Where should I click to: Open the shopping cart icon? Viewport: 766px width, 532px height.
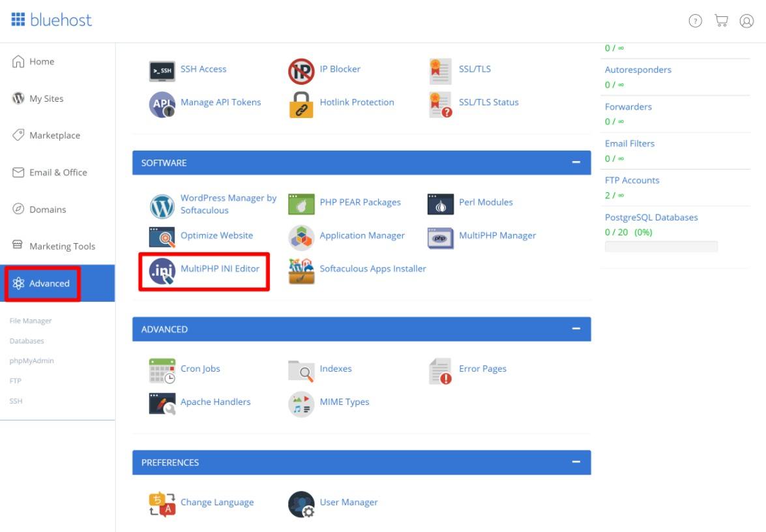click(x=721, y=20)
